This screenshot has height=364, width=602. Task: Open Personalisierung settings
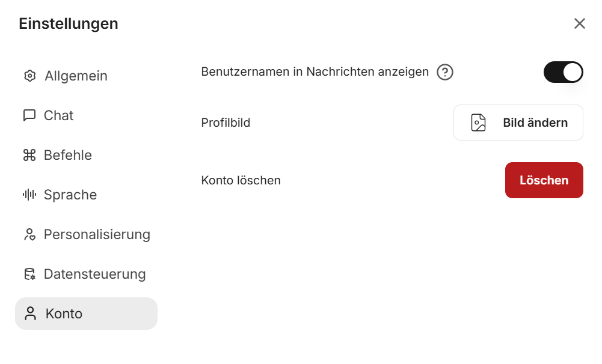[97, 234]
